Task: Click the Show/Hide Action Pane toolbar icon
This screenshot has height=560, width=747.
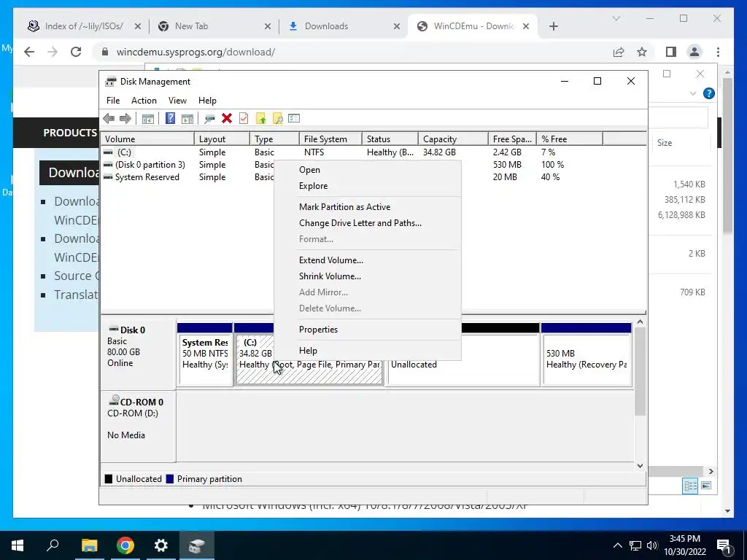Action: (187, 119)
